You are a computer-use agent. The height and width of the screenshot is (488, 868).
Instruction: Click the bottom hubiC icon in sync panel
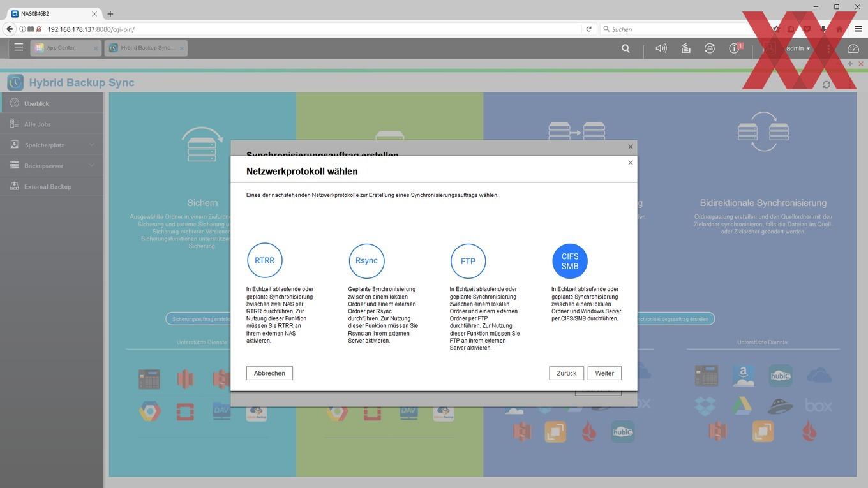622,432
